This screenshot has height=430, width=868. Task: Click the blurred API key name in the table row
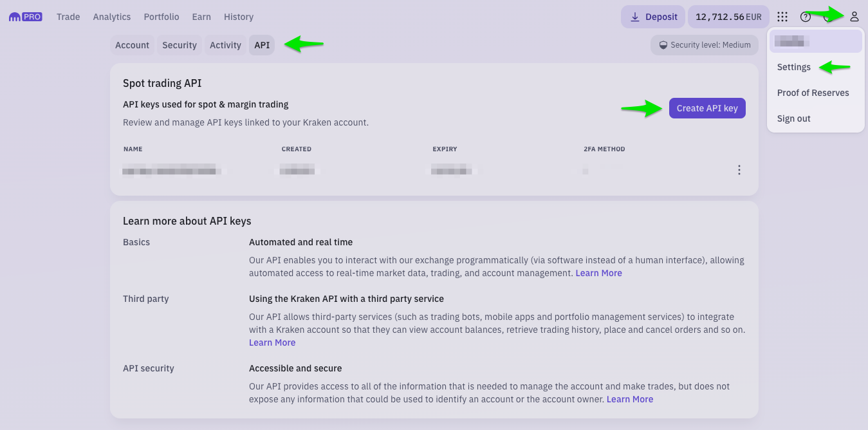pos(172,171)
